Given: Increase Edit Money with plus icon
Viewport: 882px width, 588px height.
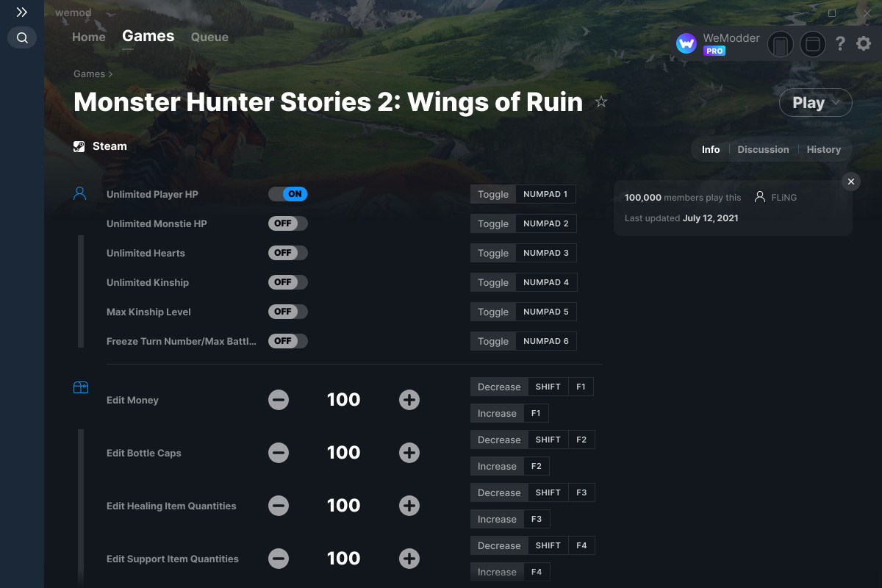Looking at the screenshot, I should [x=409, y=400].
